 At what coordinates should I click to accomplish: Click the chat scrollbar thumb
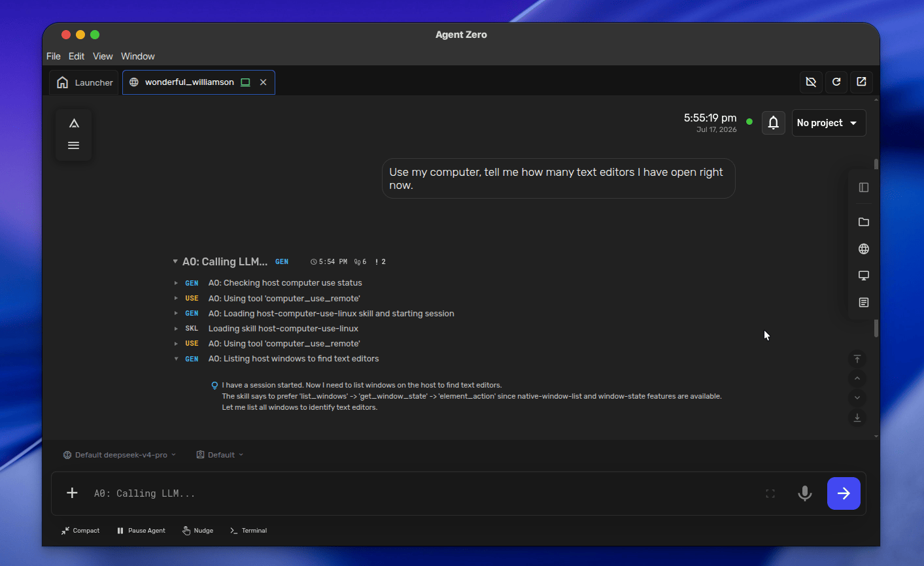876,328
